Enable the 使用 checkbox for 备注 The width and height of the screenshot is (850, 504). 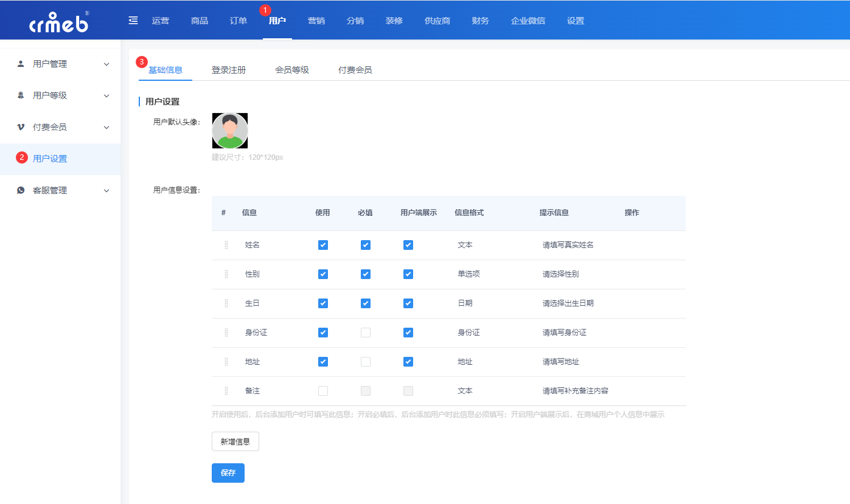pos(322,390)
